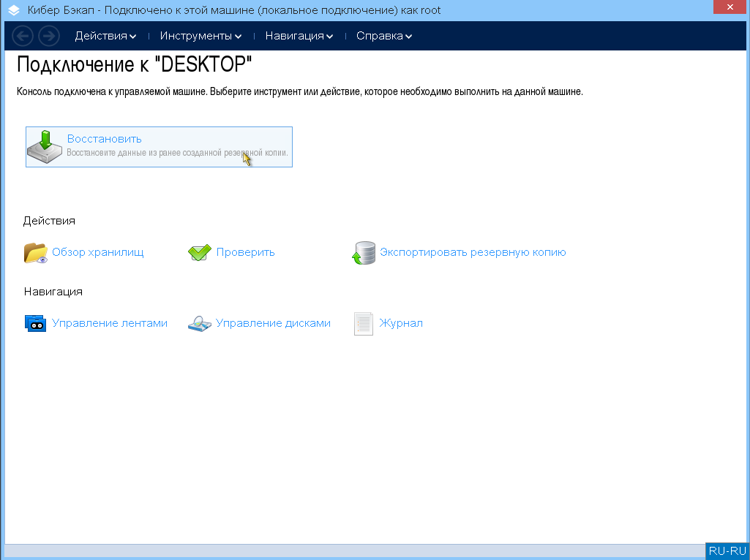Click the Кибер Бэкап title bar icon

click(13, 11)
